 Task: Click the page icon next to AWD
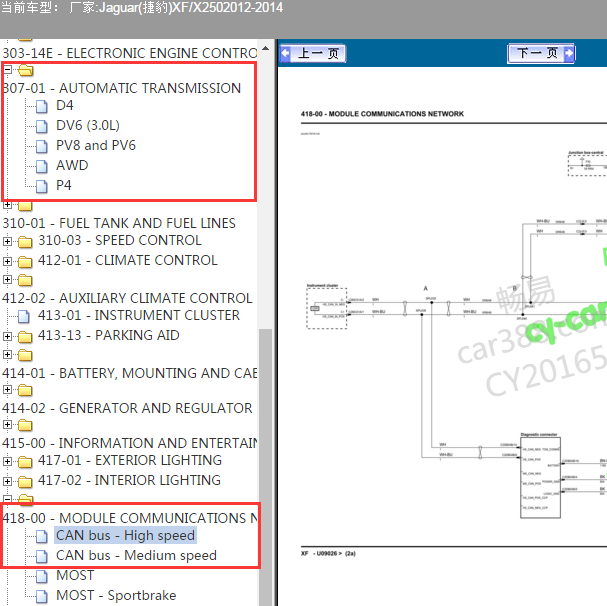pos(41,166)
